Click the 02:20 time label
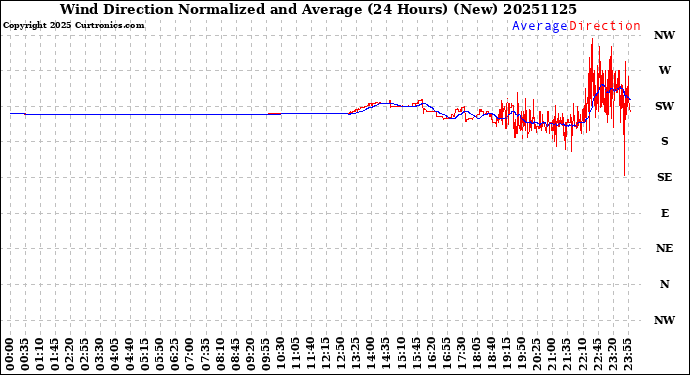 click(70, 354)
